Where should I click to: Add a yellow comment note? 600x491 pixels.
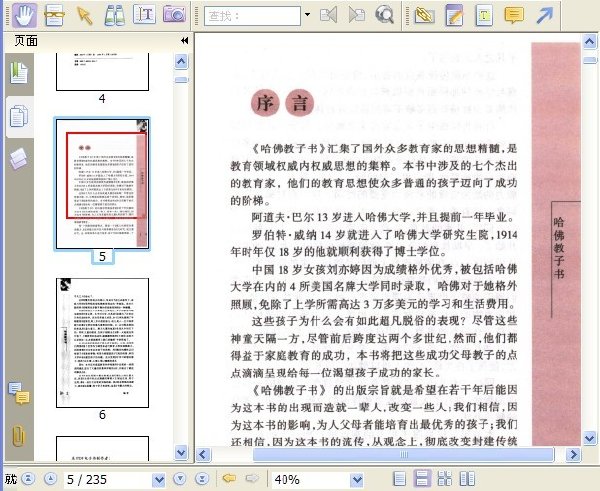click(514, 16)
